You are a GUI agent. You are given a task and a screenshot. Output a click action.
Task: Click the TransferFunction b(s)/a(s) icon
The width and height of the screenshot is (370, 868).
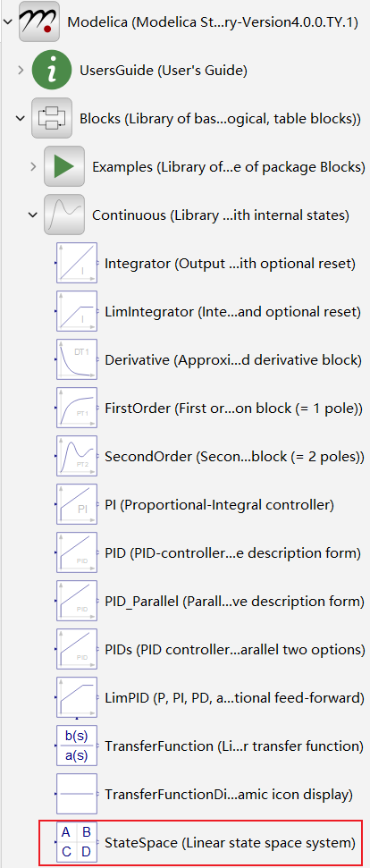point(76,746)
